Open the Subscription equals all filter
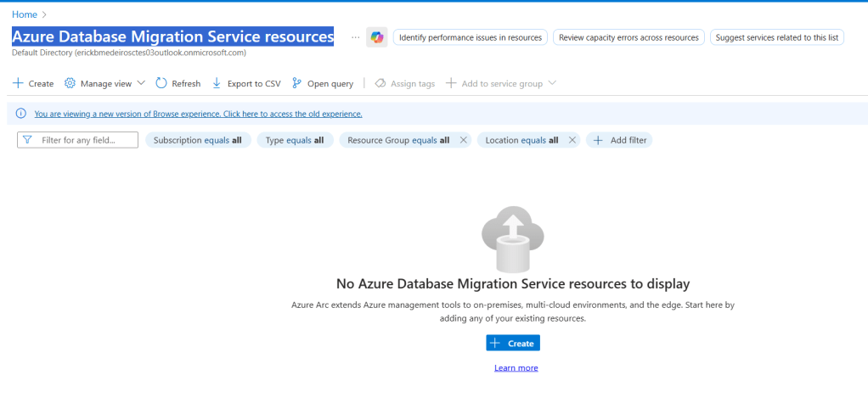This screenshot has height=403, width=868. pos(198,140)
